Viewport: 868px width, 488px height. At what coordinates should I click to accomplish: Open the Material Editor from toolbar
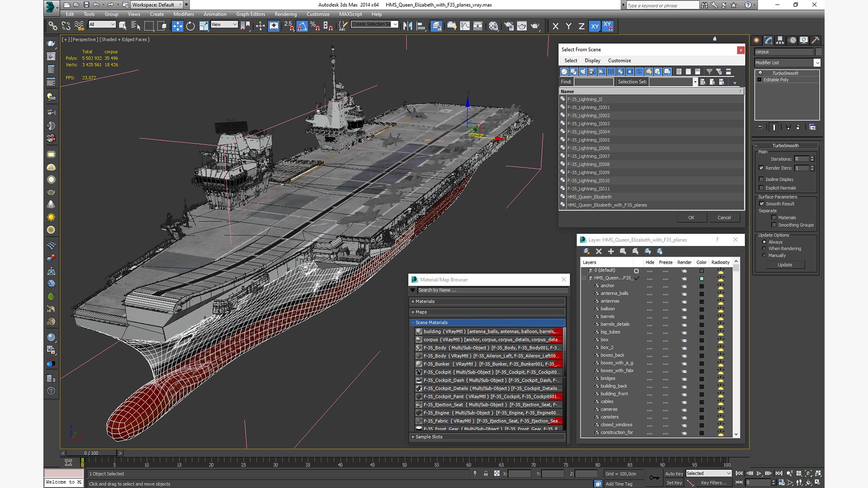493,26
